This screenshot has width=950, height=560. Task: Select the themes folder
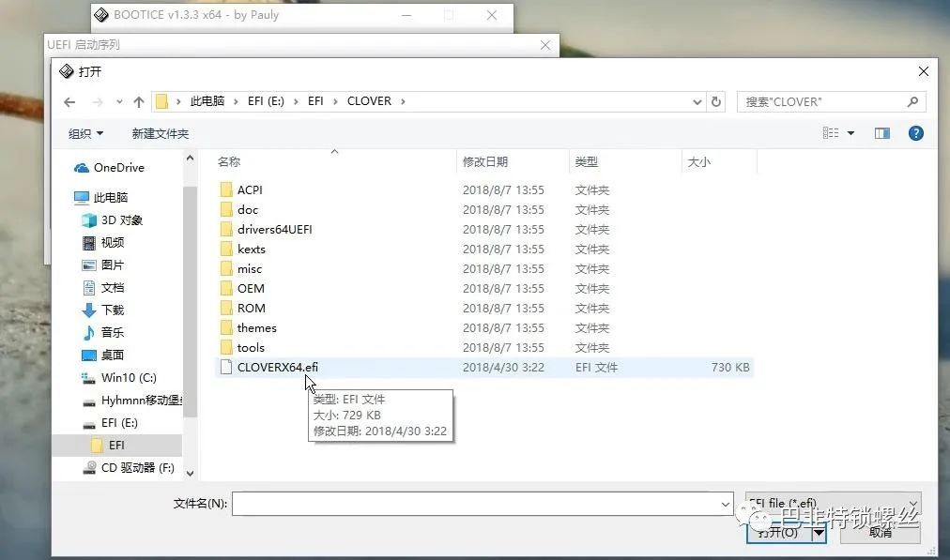pyautogui.click(x=484, y=327)
